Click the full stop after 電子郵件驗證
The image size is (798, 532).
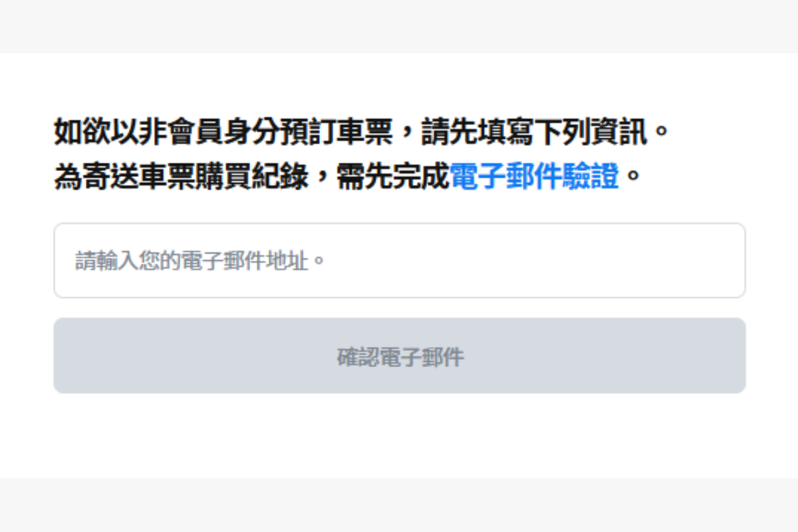631,178
